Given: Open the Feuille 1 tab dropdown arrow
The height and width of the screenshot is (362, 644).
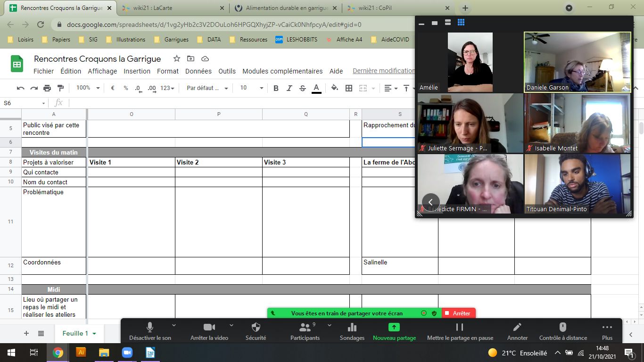Looking at the screenshot, I should 94,334.
